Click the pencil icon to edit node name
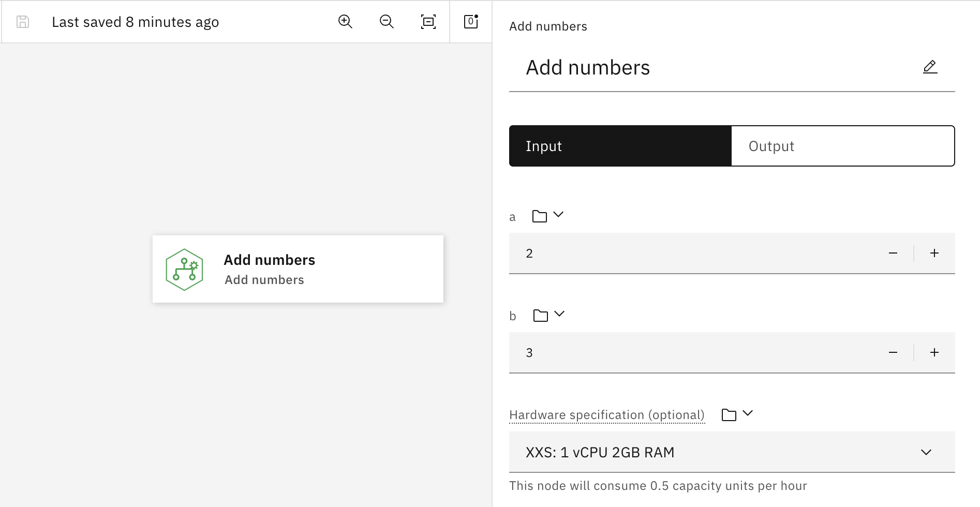The image size is (980, 507). (930, 67)
